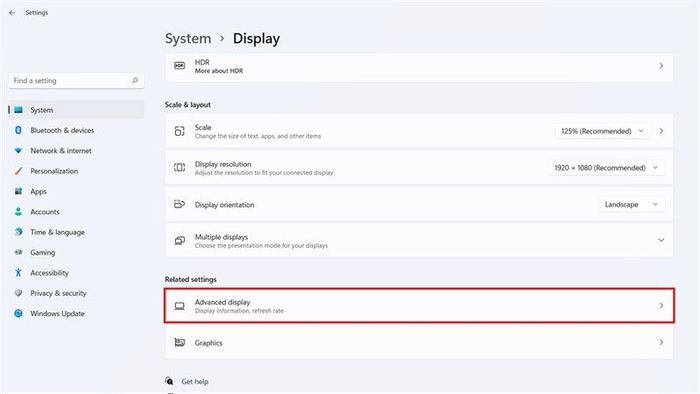Click the Windows Update sync icon
Viewport: 700px width, 394px height.
click(x=18, y=313)
